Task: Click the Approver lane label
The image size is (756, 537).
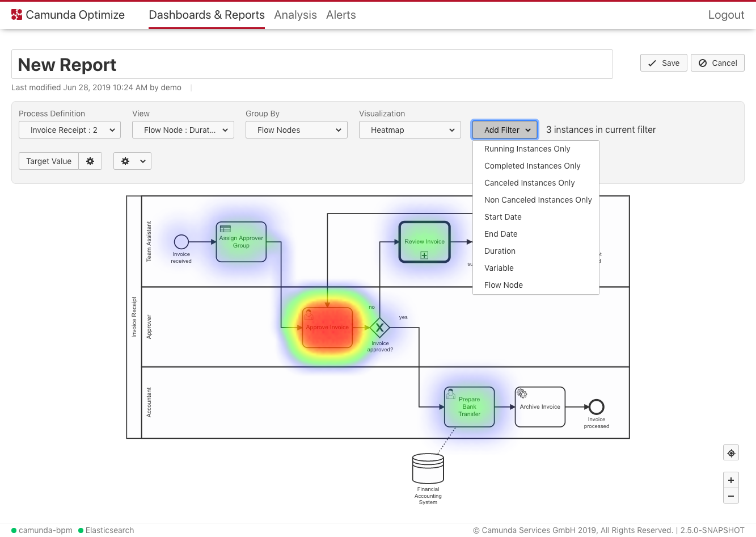Action: click(149, 327)
